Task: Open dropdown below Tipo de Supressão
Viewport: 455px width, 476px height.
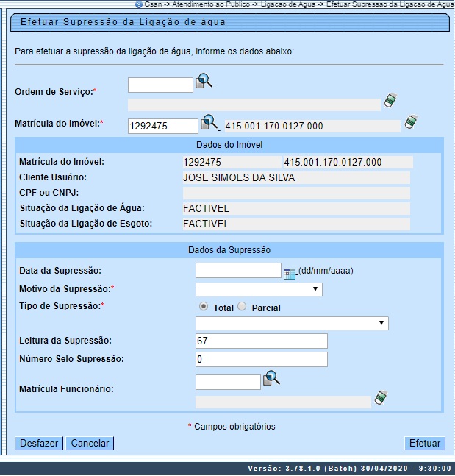Action: point(292,323)
